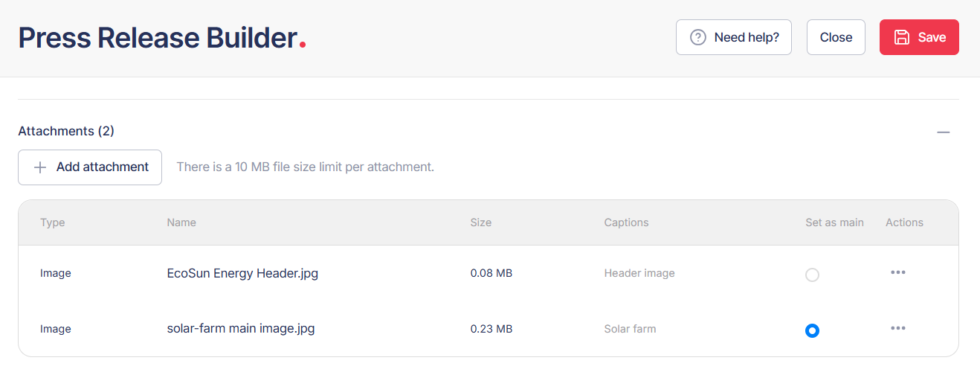980x375 pixels.
Task: Click the Type column header
Action: (52, 222)
